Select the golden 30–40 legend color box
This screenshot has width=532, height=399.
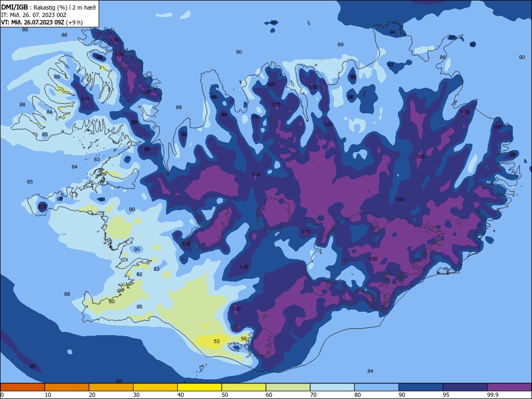(155, 387)
